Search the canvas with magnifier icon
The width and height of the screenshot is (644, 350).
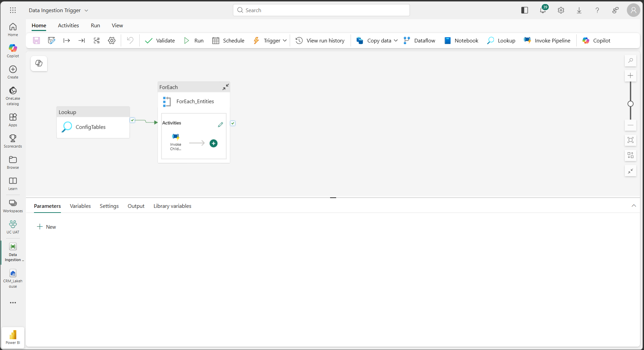[x=631, y=61]
